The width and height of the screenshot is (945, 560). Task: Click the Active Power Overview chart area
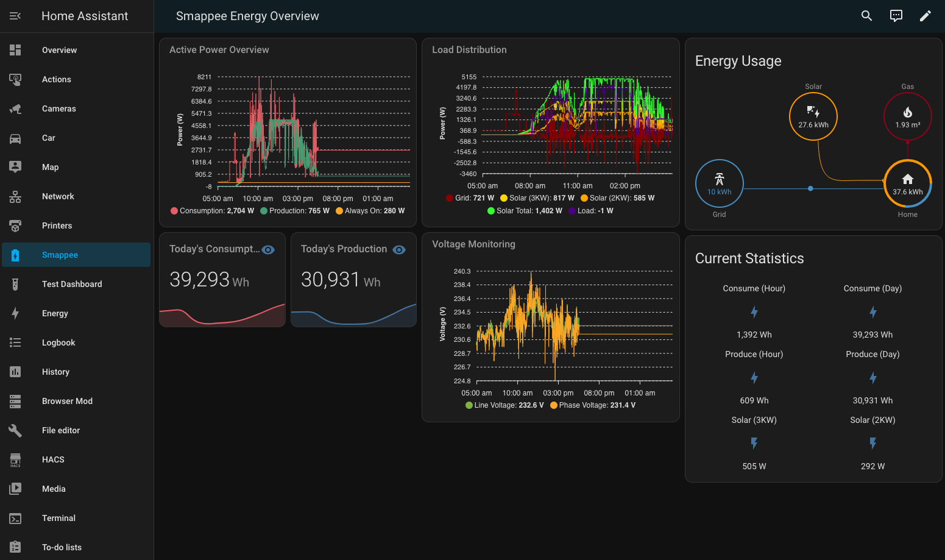pyautogui.click(x=313, y=130)
